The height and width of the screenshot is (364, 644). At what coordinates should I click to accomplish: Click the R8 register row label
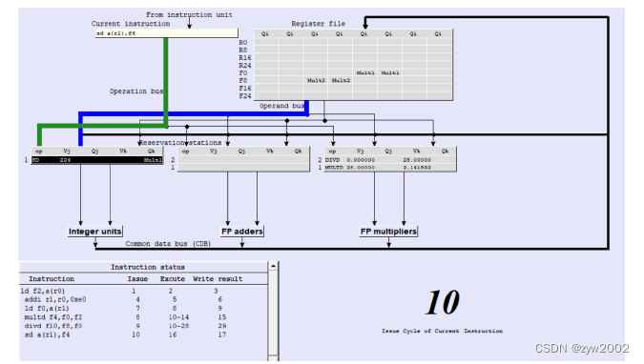click(243, 51)
